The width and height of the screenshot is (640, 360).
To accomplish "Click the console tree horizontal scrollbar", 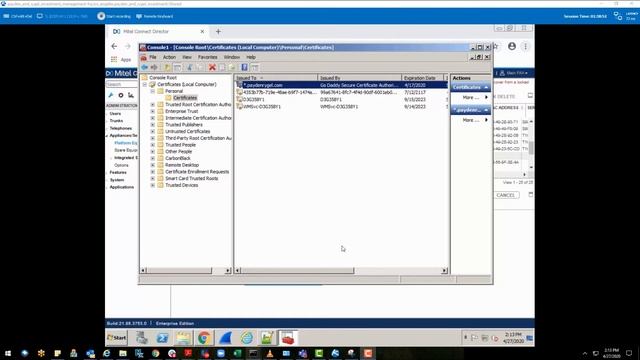I will (x=179, y=270).
